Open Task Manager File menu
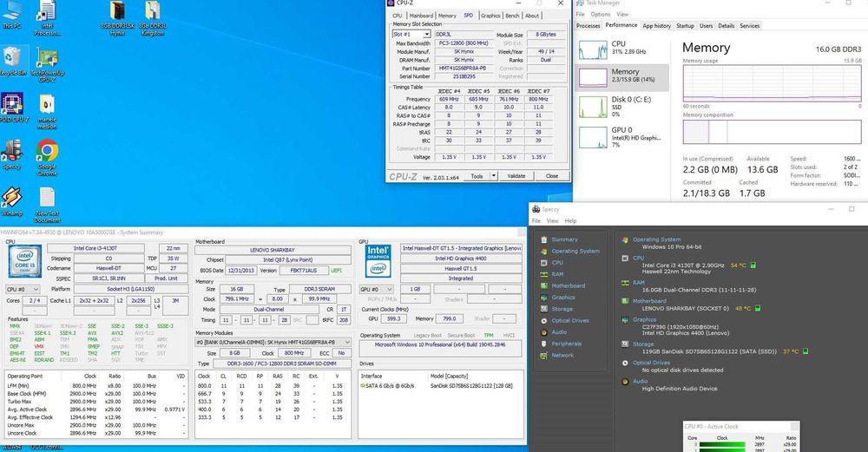 (x=580, y=15)
